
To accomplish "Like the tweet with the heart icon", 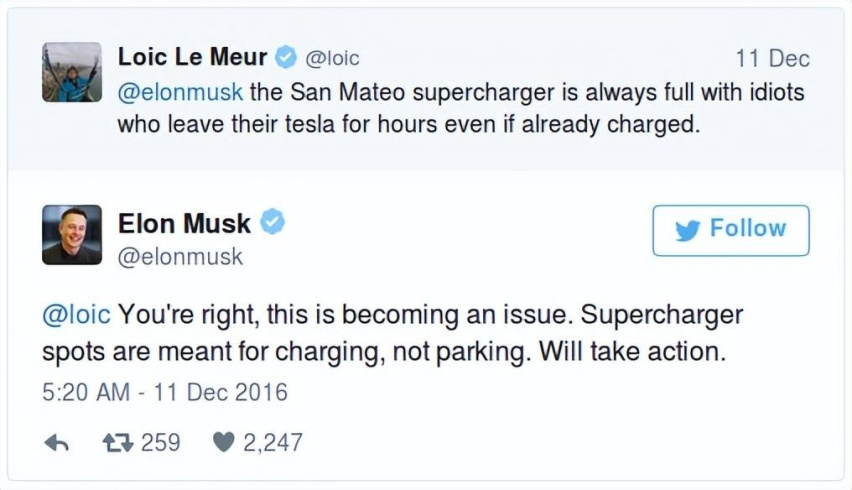I will pyautogui.click(x=223, y=442).
